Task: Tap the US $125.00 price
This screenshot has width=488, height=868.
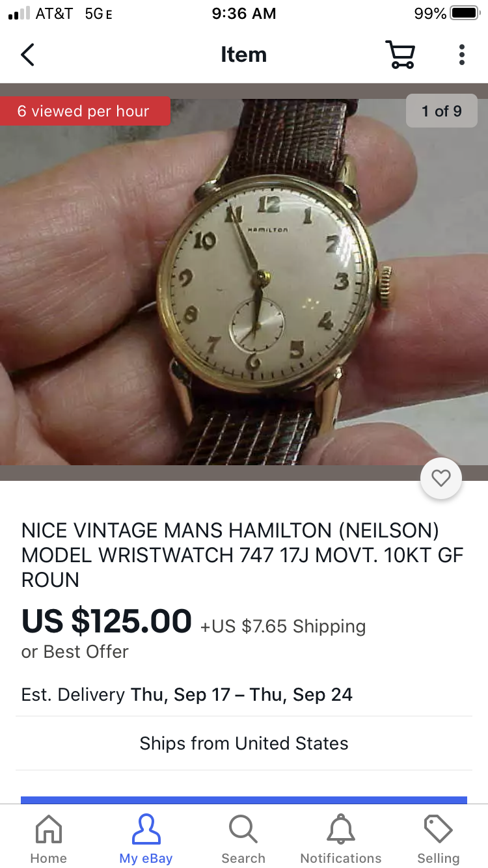Action: tap(107, 621)
